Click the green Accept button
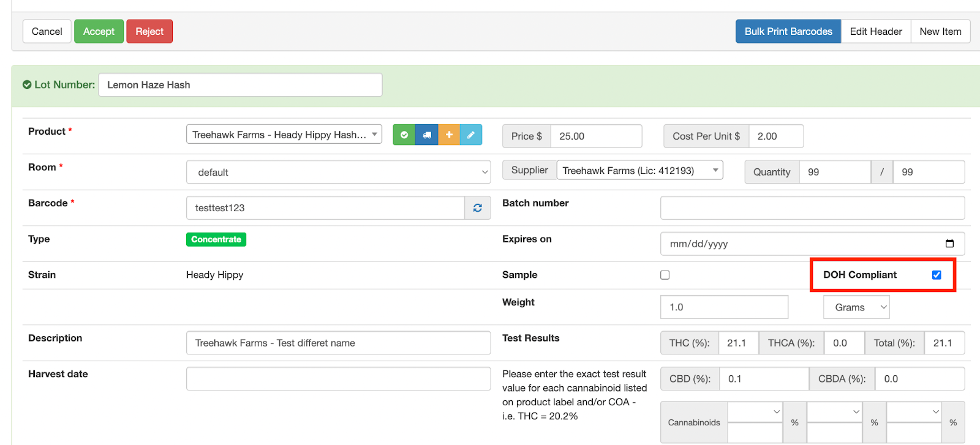This screenshot has height=445, width=980. click(99, 31)
